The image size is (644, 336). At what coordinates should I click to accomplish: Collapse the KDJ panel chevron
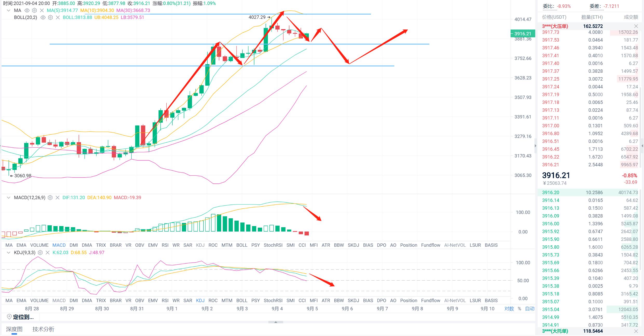click(x=9, y=253)
